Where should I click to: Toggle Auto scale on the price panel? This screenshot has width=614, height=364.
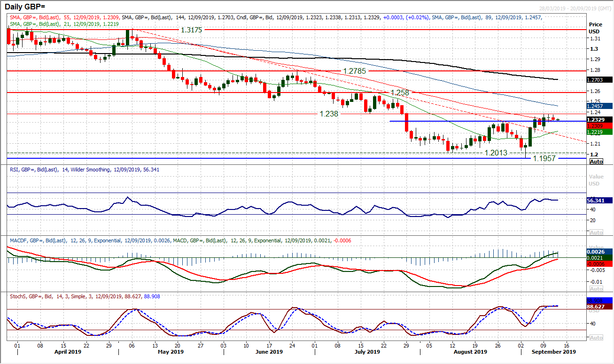(596, 162)
